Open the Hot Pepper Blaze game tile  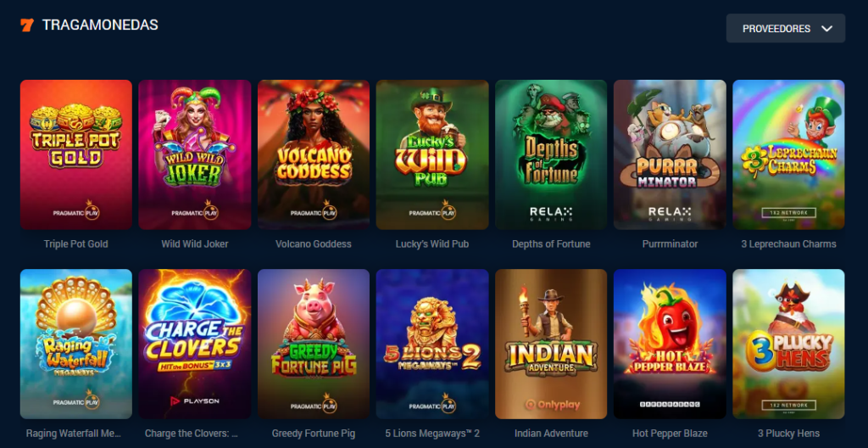click(x=670, y=344)
